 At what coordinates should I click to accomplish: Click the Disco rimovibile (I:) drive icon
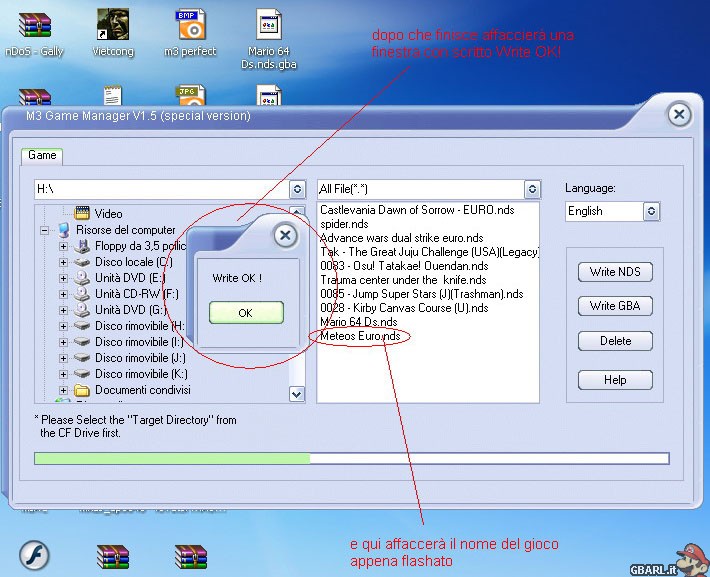point(82,341)
